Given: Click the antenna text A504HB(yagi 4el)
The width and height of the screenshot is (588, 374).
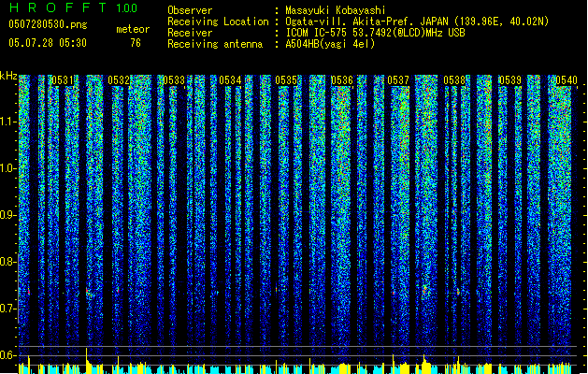Looking at the screenshot, I should tap(330, 44).
